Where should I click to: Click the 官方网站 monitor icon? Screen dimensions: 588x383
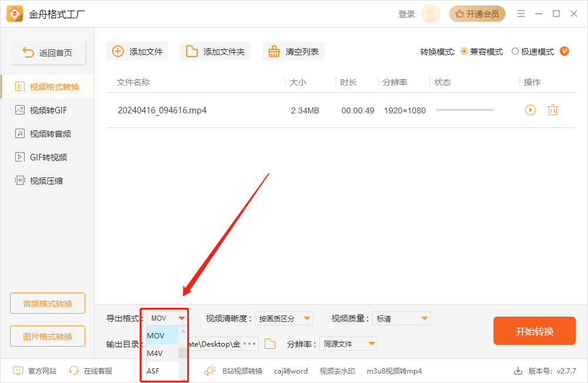tap(18, 371)
